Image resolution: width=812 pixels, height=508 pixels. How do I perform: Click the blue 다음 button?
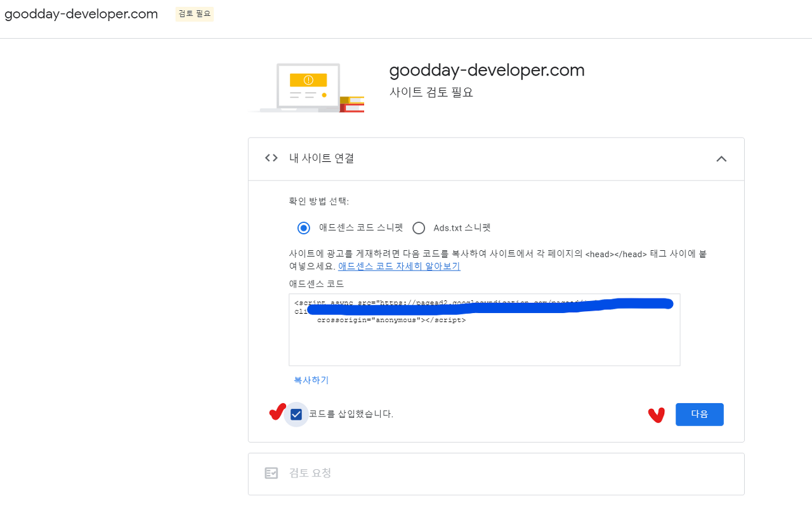tap(700, 414)
